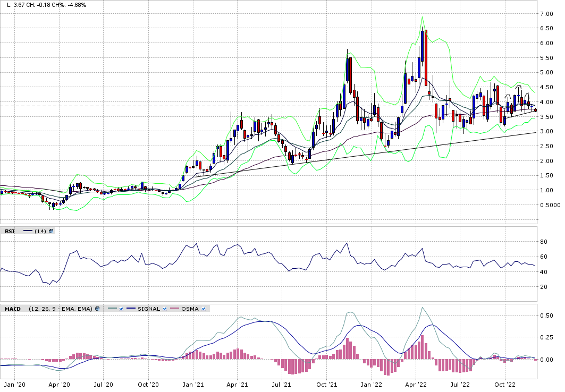Click MACD parameters (12, 26, 9 - EMA, EMA)
The width and height of the screenshot is (565, 392).
[x=61, y=309]
